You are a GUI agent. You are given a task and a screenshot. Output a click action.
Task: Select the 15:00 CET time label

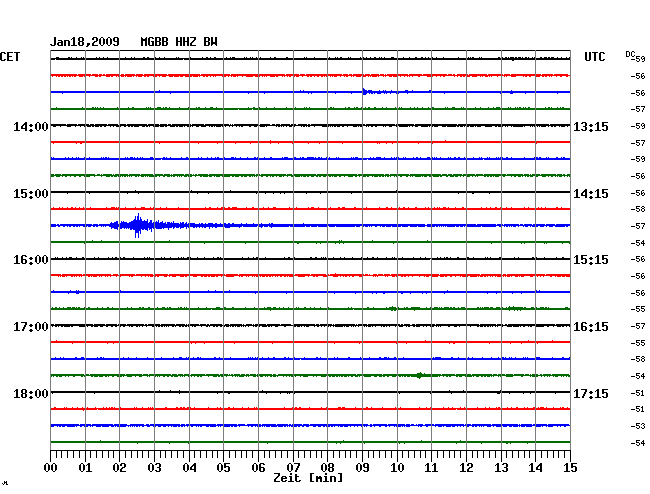click(31, 194)
